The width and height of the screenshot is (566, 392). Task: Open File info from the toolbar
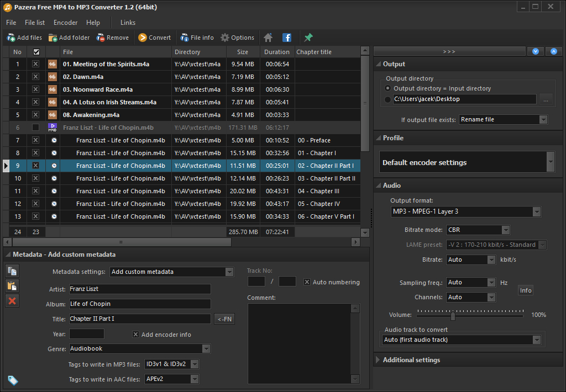(x=197, y=38)
